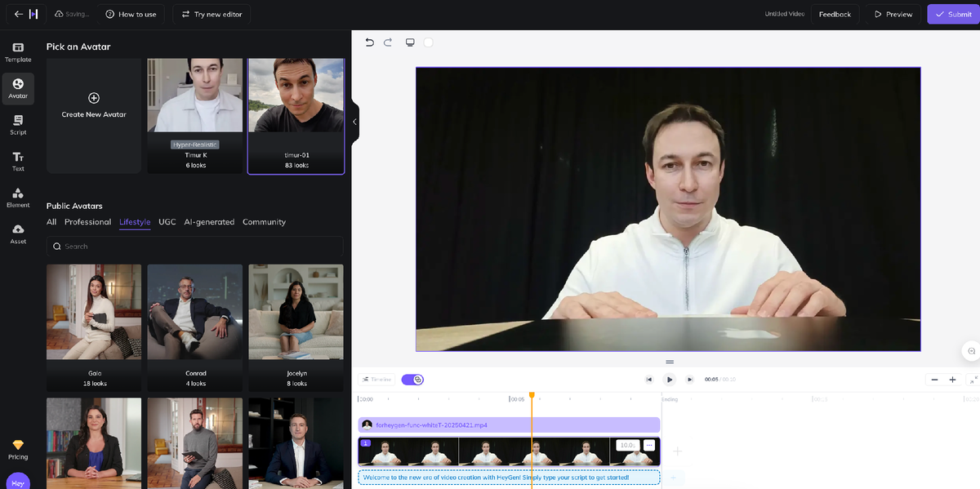This screenshot has width=980, height=489.
Task: Open the Feedback dialog
Action: [x=835, y=14]
